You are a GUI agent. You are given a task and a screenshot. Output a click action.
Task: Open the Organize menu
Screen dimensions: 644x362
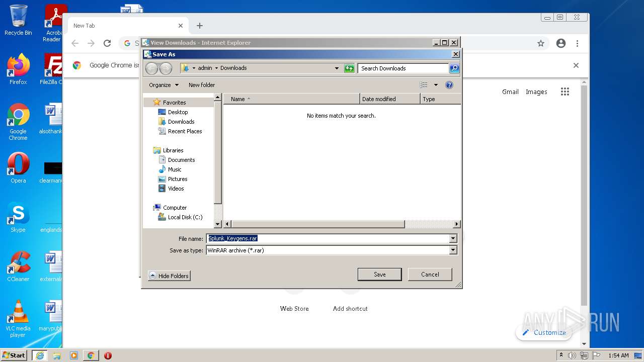(164, 85)
